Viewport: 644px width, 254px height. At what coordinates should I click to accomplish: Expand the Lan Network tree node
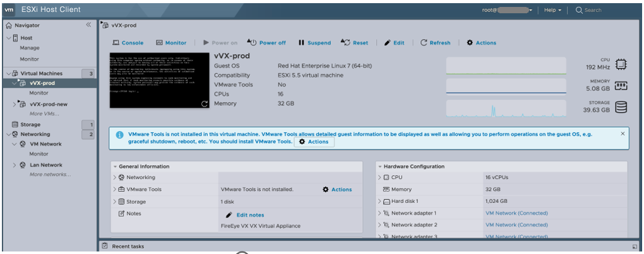click(15, 165)
